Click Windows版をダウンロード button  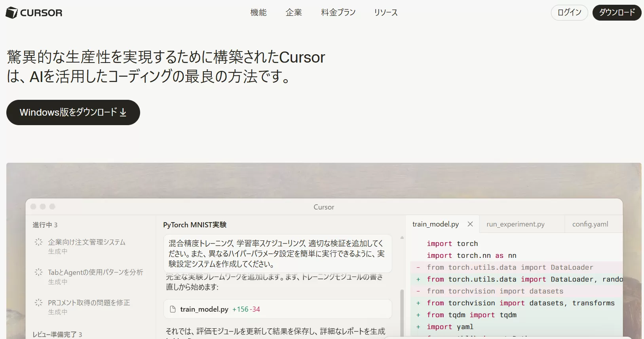(x=73, y=112)
